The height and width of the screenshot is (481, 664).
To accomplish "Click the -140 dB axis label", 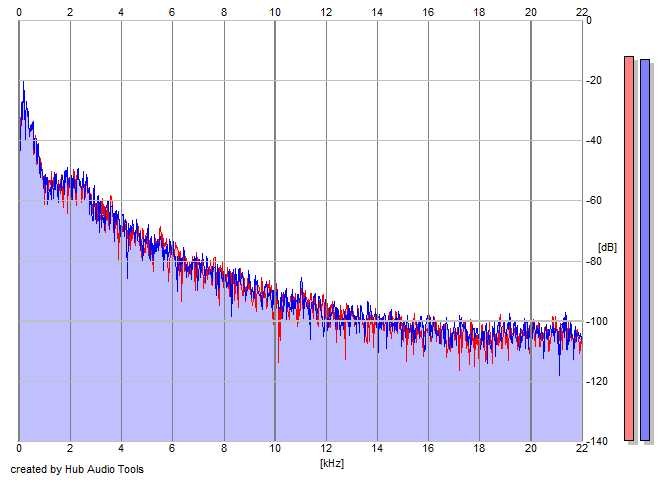I will (596, 442).
